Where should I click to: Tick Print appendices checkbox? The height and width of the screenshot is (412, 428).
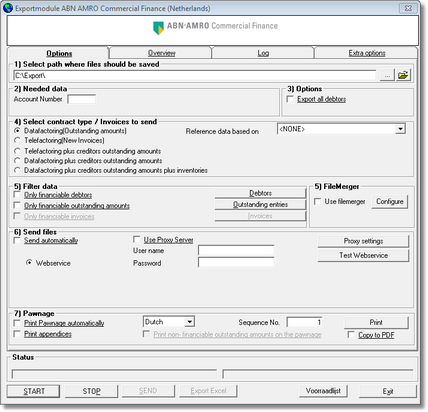tap(17, 334)
